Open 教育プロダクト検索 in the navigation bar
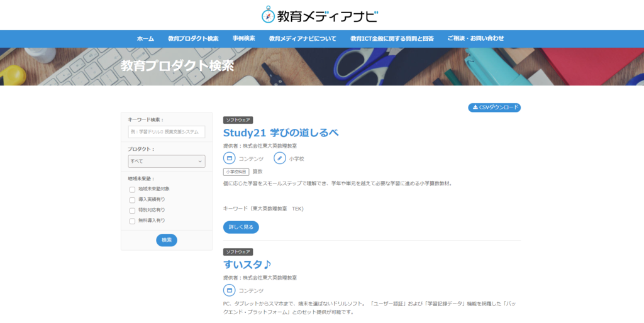This screenshot has height=323, width=644. 193,38
